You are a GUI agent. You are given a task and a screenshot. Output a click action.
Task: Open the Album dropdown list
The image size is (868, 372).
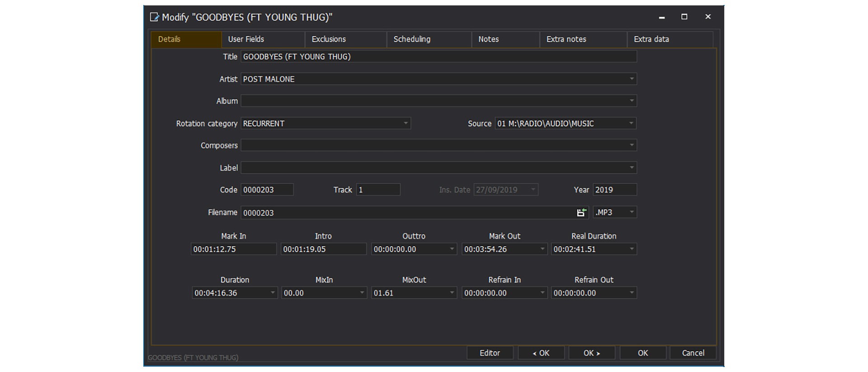[632, 100]
